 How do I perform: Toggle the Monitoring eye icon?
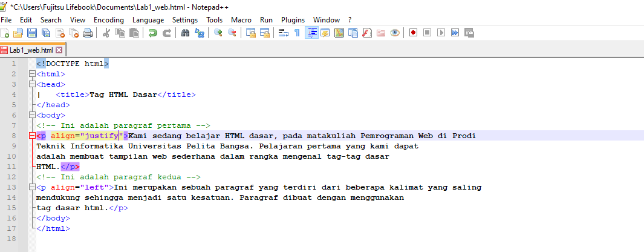(395, 33)
